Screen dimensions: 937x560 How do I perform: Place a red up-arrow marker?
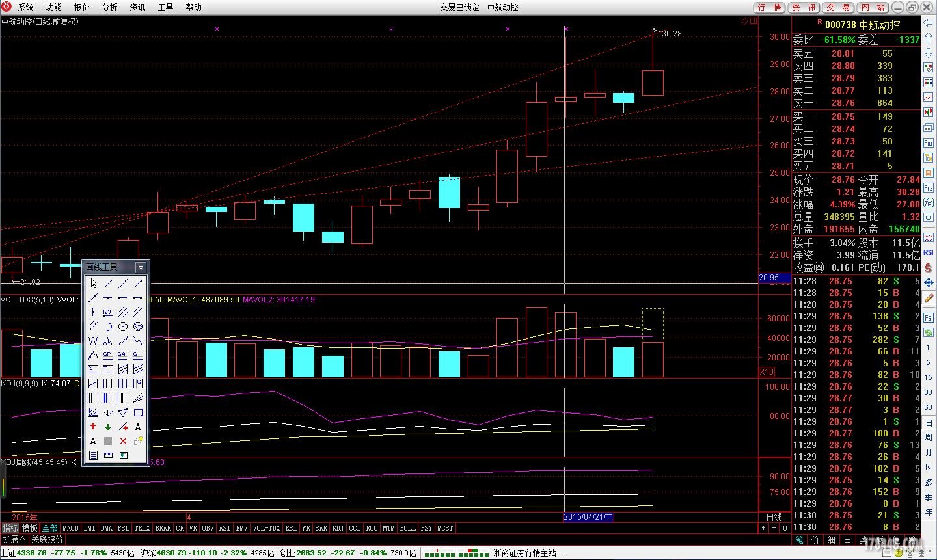coord(93,427)
